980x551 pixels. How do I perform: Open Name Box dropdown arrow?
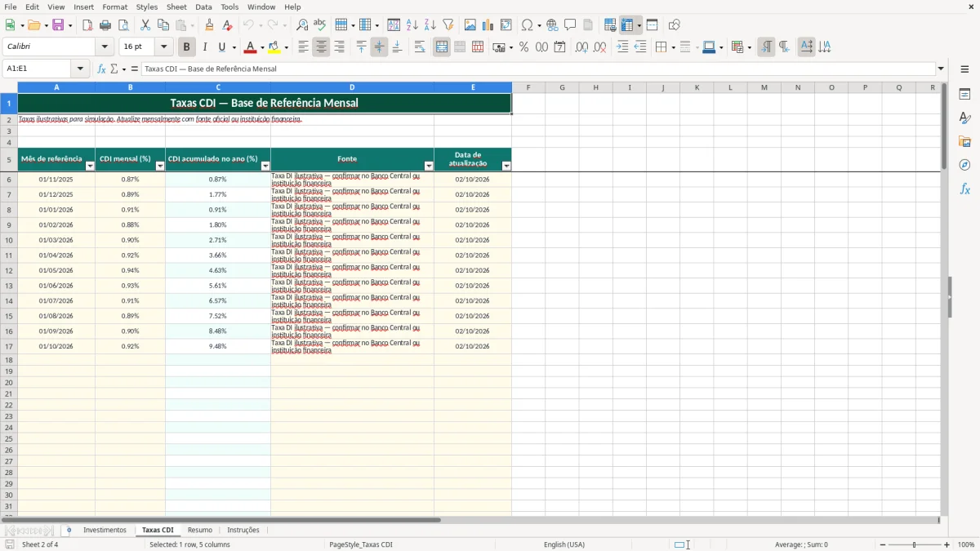[x=80, y=69]
